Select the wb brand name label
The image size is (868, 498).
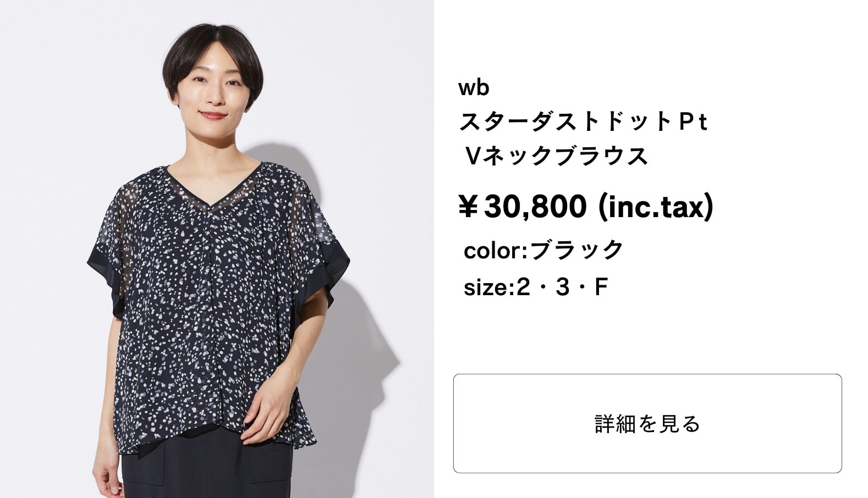pos(474,87)
